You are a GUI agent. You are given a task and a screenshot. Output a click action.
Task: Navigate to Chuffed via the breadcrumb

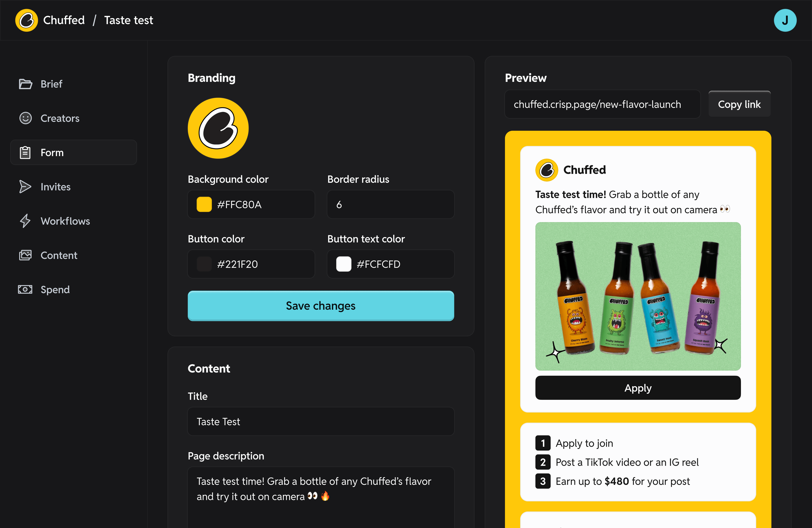[x=64, y=20]
